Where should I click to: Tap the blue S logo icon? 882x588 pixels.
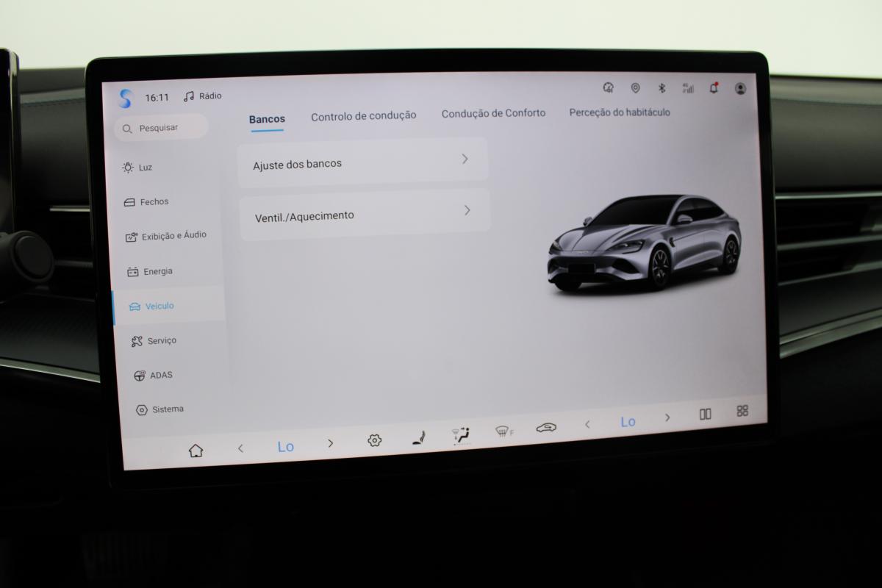(126, 98)
